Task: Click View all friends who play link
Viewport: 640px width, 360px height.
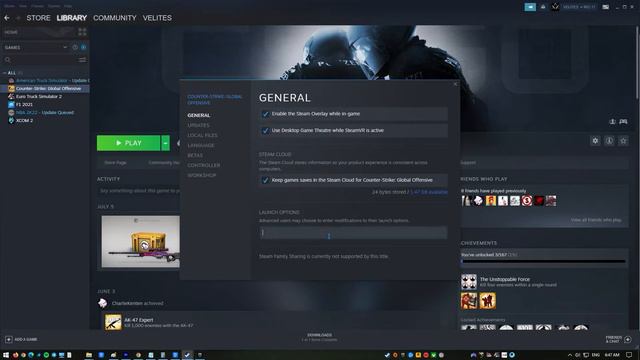Action: click(596, 220)
